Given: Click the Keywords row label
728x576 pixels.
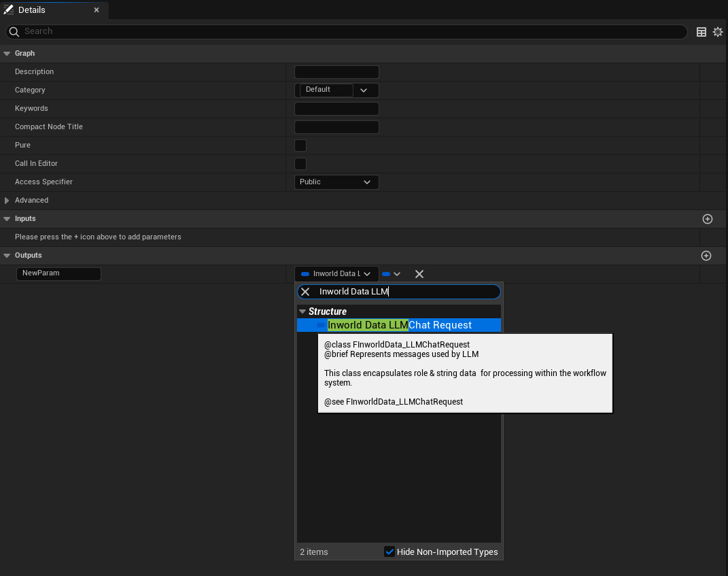Looking at the screenshot, I should [31, 108].
